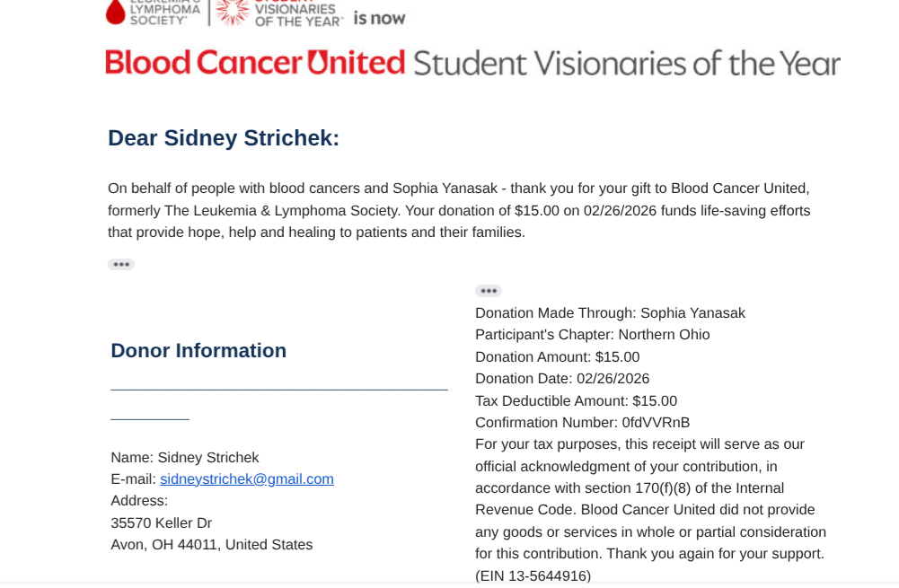The height and width of the screenshot is (588, 899).
Task: Click the Avon, OH 44011 address line
Action: click(x=211, y=545)
